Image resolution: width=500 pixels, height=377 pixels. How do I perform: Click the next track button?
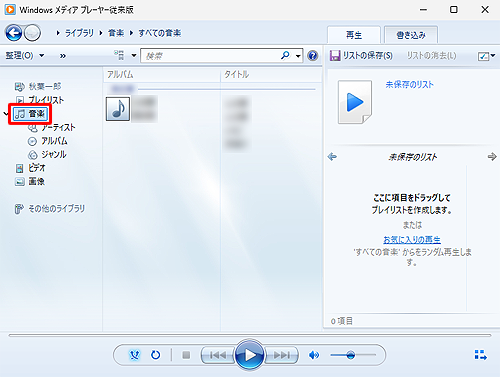coord(282,355)
